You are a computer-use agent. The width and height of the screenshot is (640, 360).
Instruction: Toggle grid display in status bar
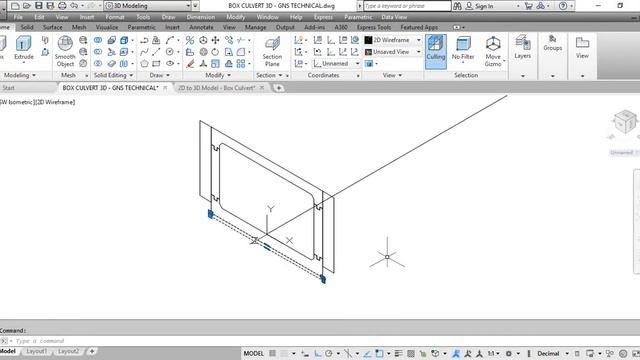(x=272, y=353)
